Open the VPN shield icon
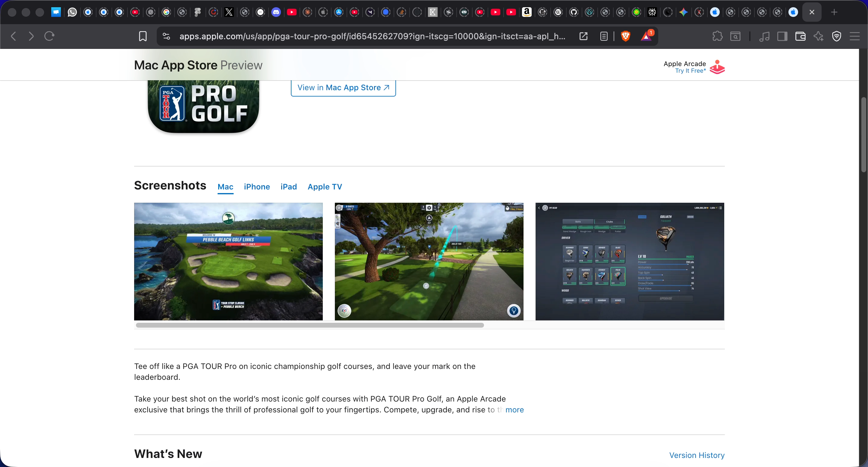This screenshot has height=467, width=868. [837, 36]
